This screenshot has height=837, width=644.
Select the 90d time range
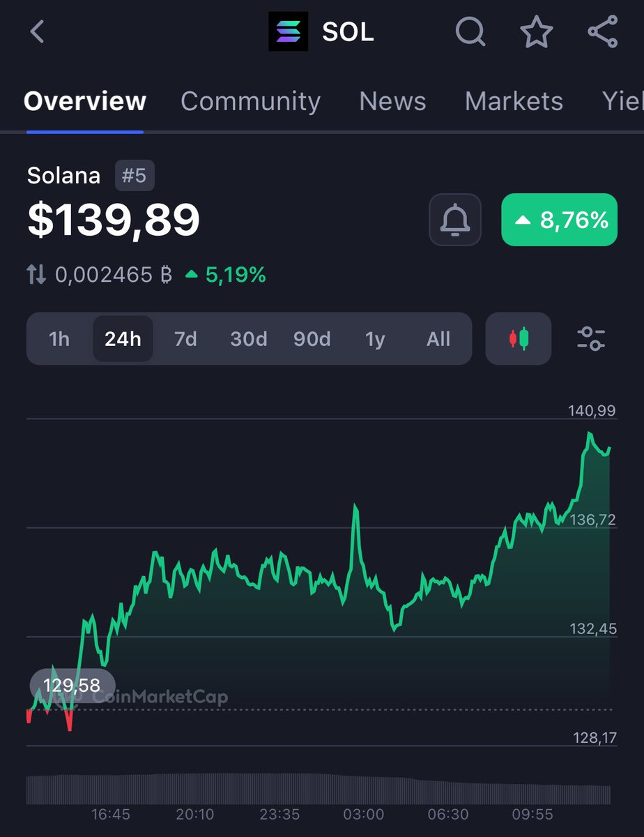click(312, 339)
